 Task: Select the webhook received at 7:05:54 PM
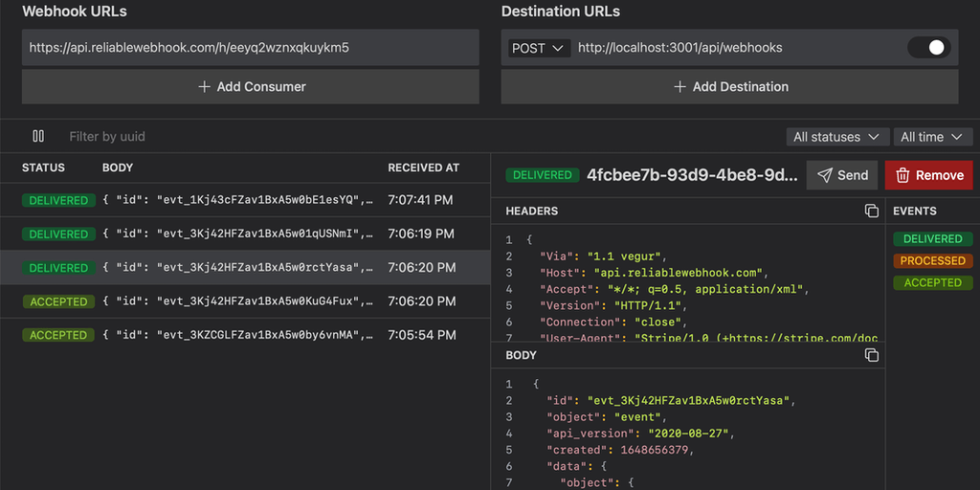245,335
